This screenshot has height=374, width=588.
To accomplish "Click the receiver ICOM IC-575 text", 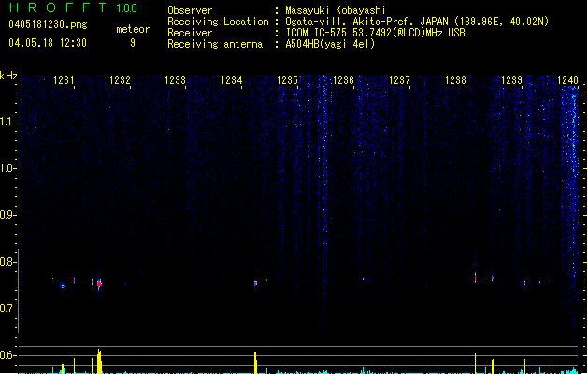I will pyautogui.click(x=375, y=33).
